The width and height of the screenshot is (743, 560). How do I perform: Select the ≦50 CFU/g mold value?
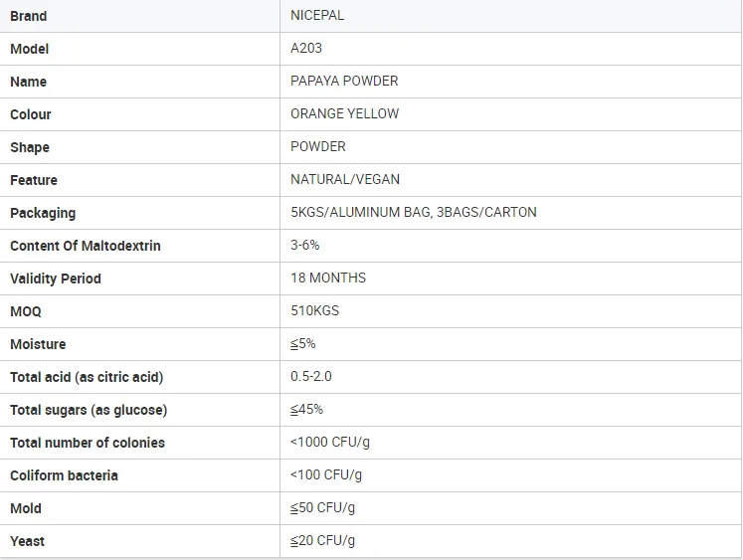coord(322,508)
